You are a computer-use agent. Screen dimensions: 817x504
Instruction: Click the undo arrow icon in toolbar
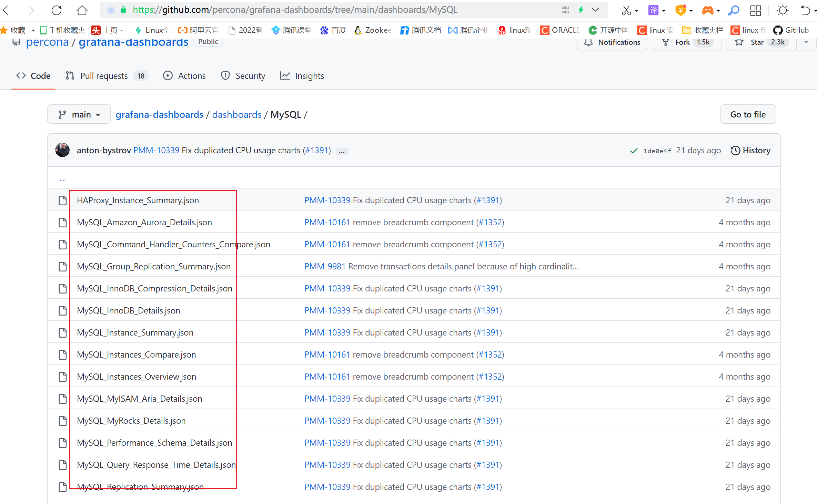(805, 10)
